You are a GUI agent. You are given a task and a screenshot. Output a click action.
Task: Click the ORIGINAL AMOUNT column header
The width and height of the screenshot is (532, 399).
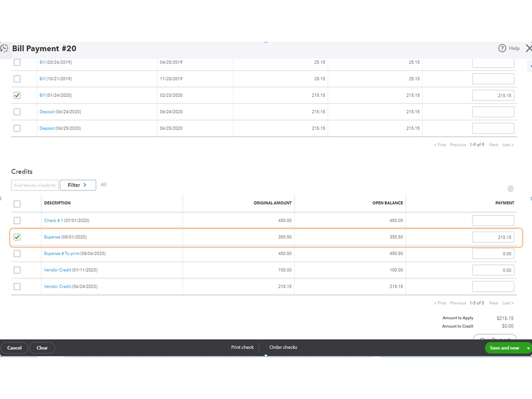273,203
